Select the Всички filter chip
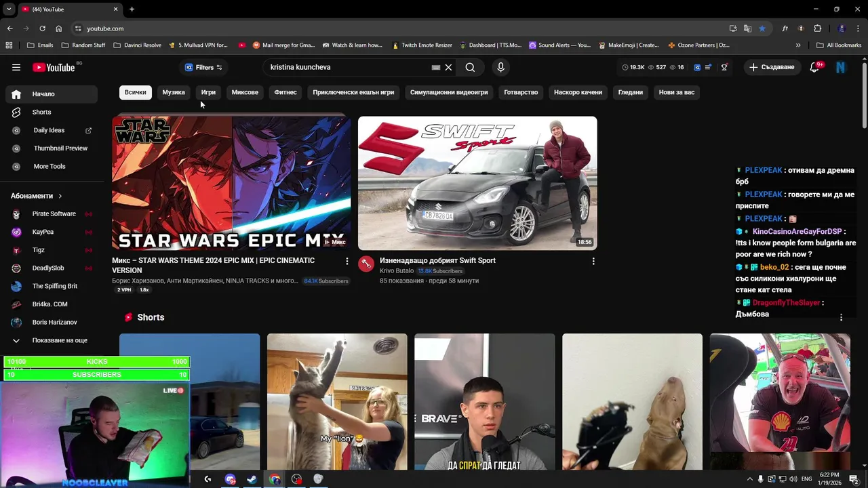The image size is (868, 488). [x=135, y=92]
